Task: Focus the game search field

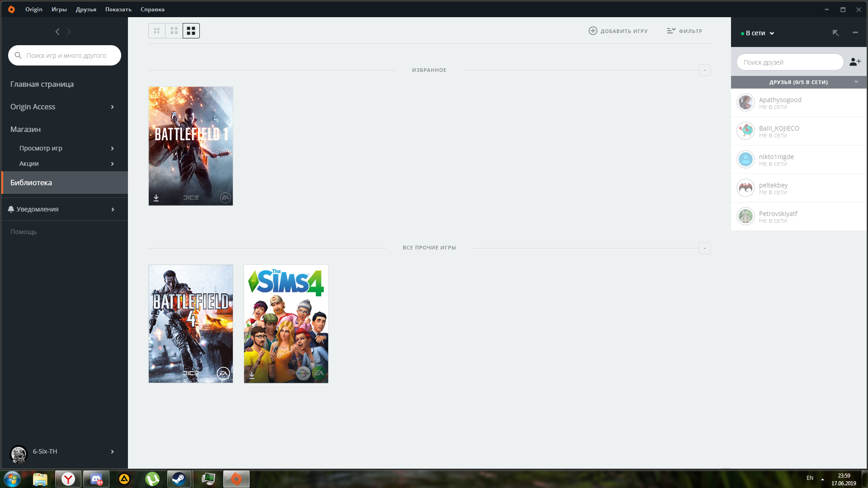Action: [65, 55]
